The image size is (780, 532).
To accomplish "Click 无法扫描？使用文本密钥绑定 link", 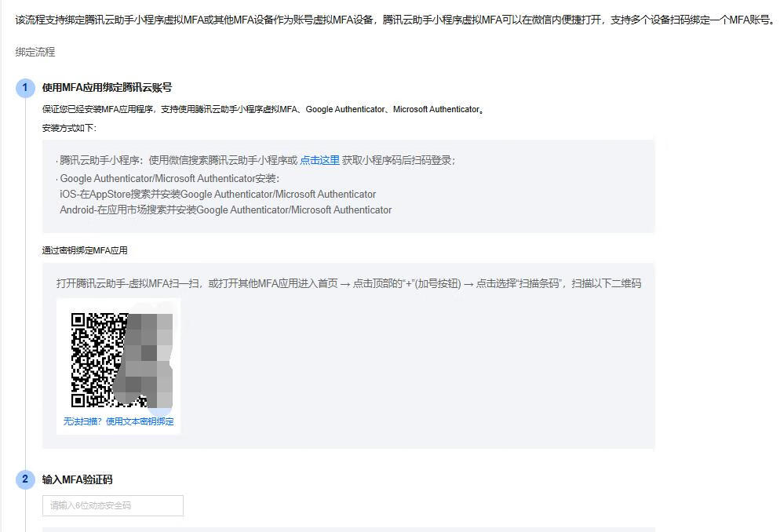I will pos(118,421).
